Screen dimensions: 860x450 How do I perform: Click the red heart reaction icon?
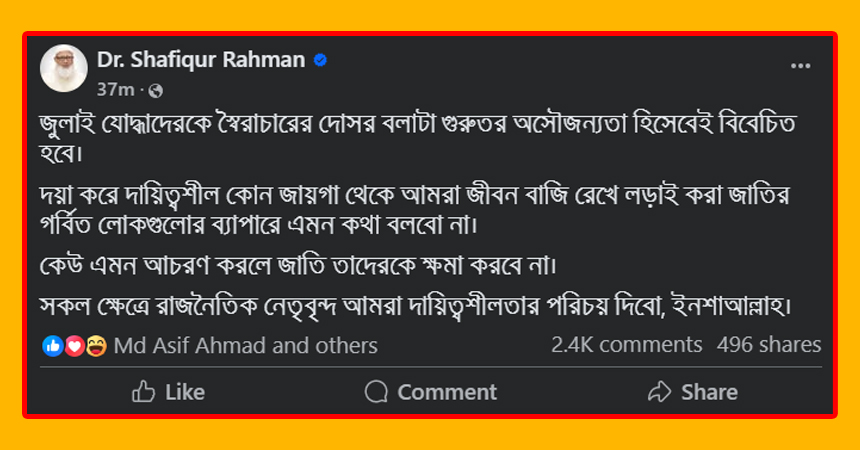[x=74, y=346]
